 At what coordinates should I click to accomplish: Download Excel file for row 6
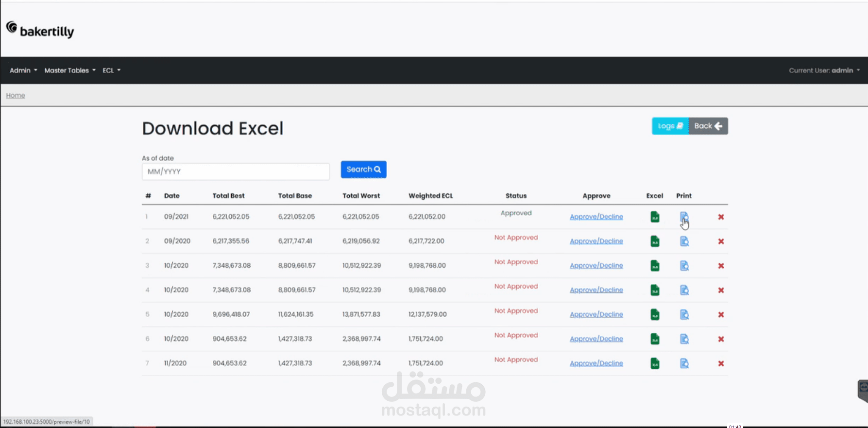pyautogui.click(x=655, y=339)
